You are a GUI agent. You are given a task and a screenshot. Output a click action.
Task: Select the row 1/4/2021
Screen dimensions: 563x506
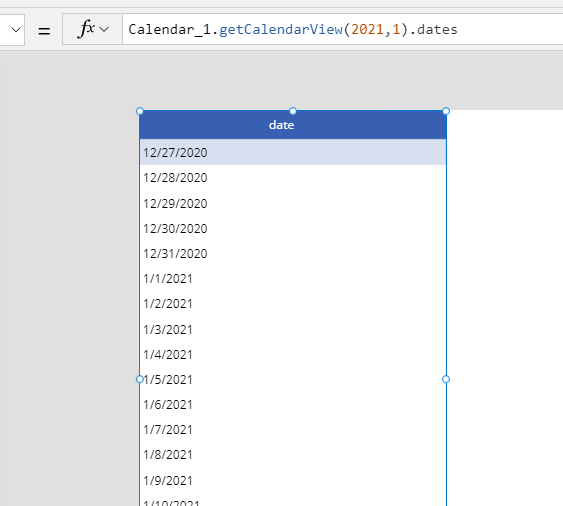293,355
